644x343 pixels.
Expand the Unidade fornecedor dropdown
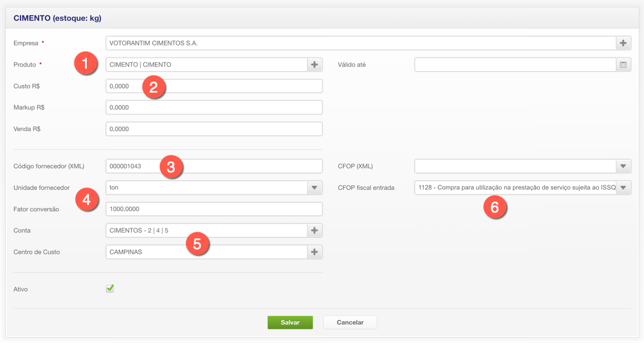(x=314, y=188)
